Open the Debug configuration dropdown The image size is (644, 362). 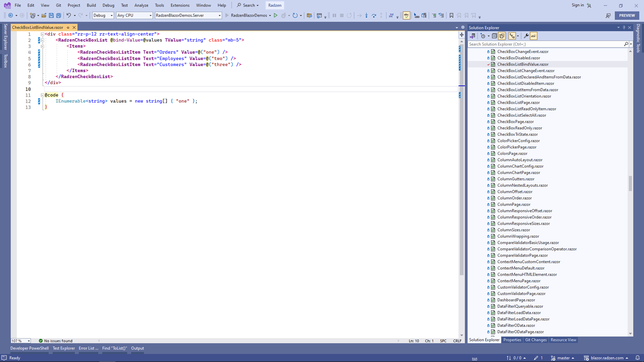103,15
